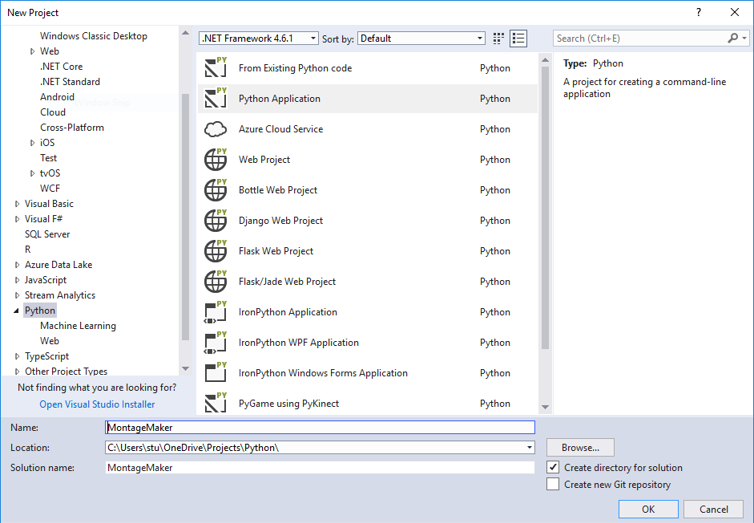Click the search magnifier icon

(x=733, y=38)
